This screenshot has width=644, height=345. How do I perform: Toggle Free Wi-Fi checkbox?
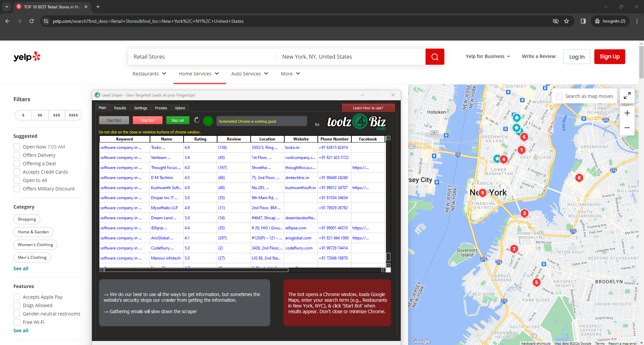click(x=17, y=322)
